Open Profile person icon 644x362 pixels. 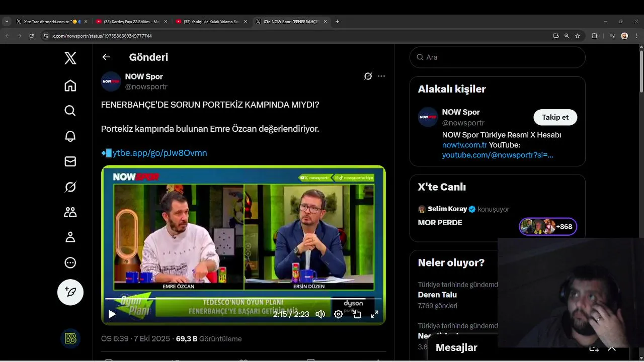point(70,237)
